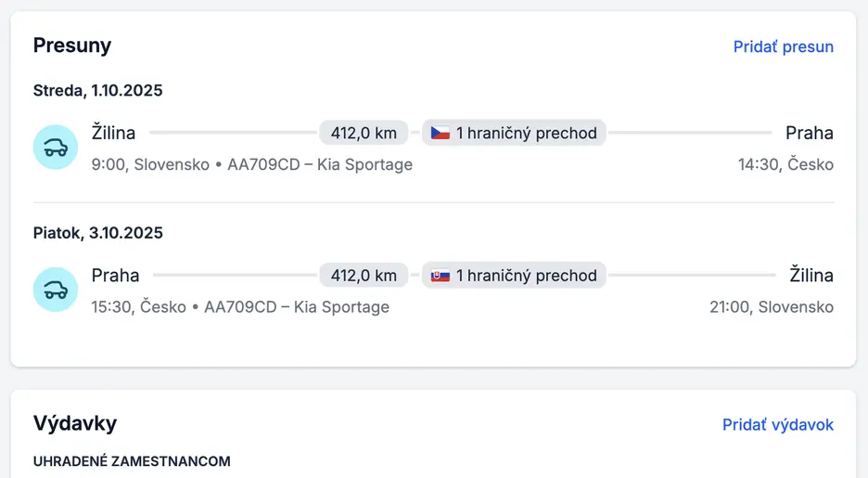Select border crossing badge with Slovak flag
This screenshot has height=478, width=868.
tap(515, 275)
